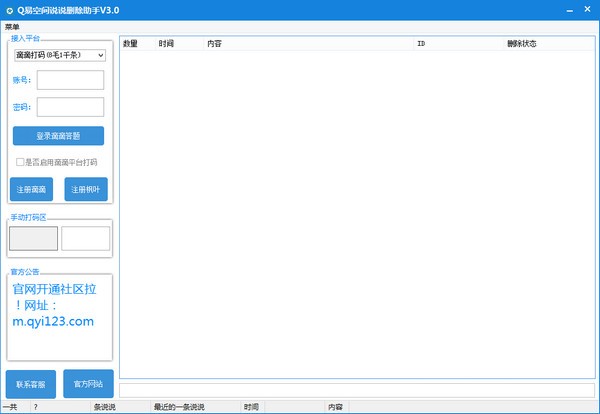
Task: Sort by the 数量 column header
Action: click(130, 44)
